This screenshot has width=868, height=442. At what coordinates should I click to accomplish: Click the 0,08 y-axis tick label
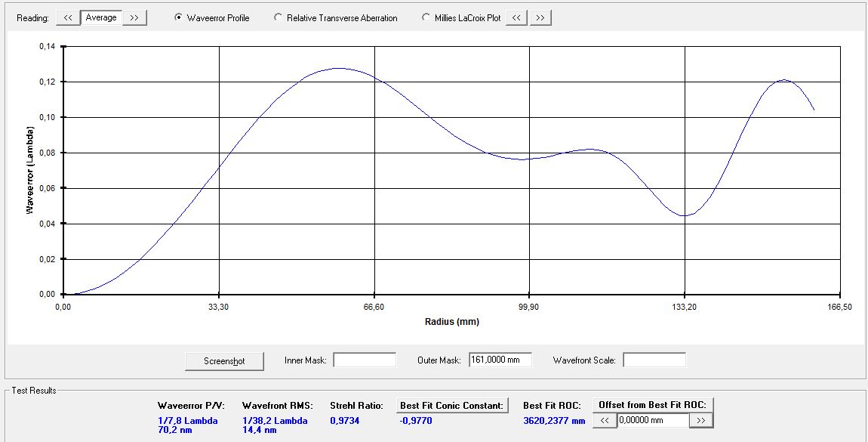tap(47, 153)
